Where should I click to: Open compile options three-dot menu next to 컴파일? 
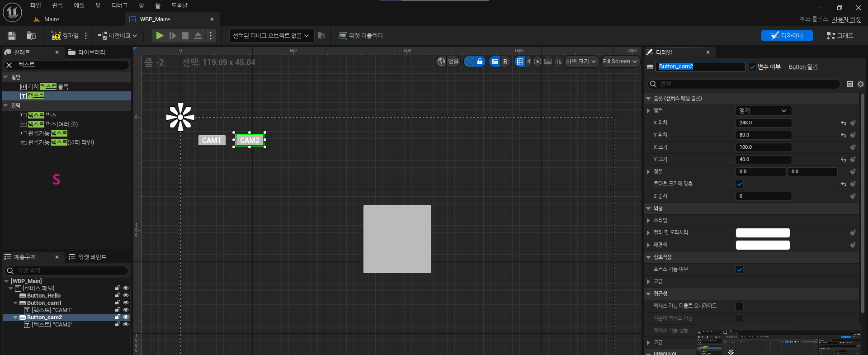coord(86,36)
